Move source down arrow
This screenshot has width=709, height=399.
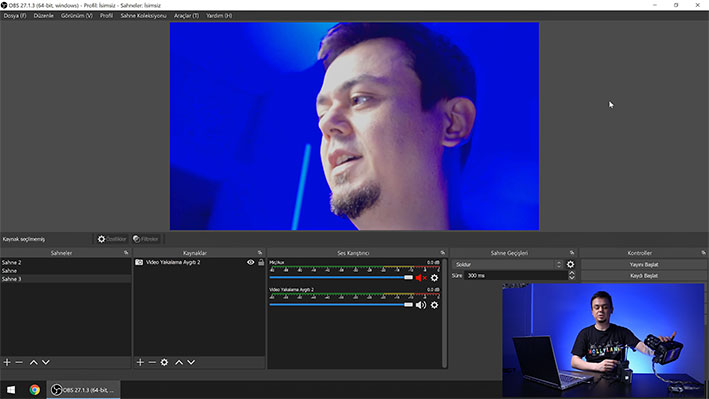click(191, 362)
